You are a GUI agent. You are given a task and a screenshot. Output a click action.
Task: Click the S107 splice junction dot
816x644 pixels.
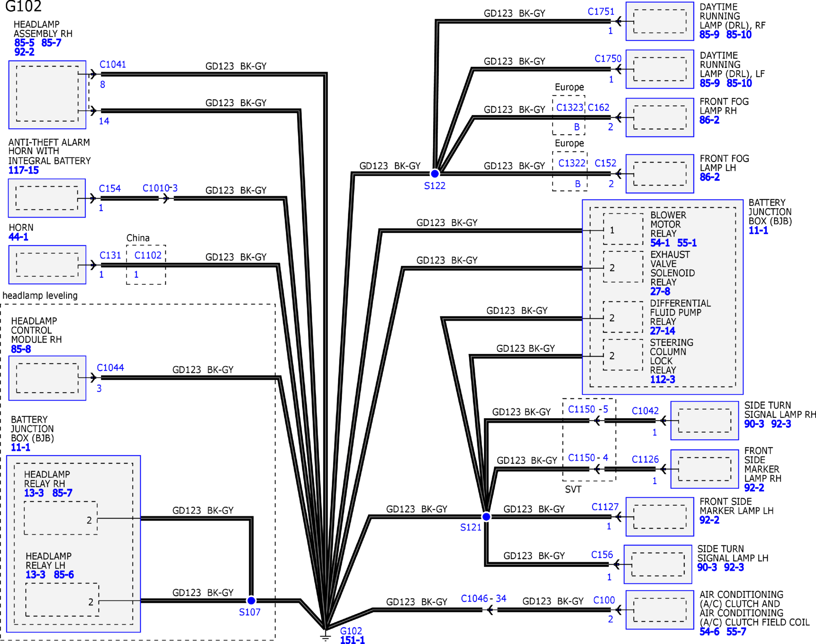251,600
